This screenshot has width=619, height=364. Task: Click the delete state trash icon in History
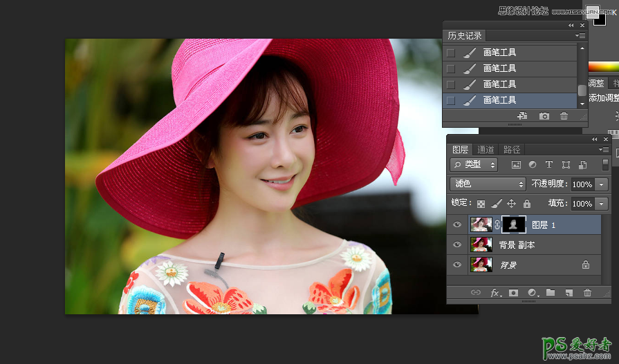(564, 116)
